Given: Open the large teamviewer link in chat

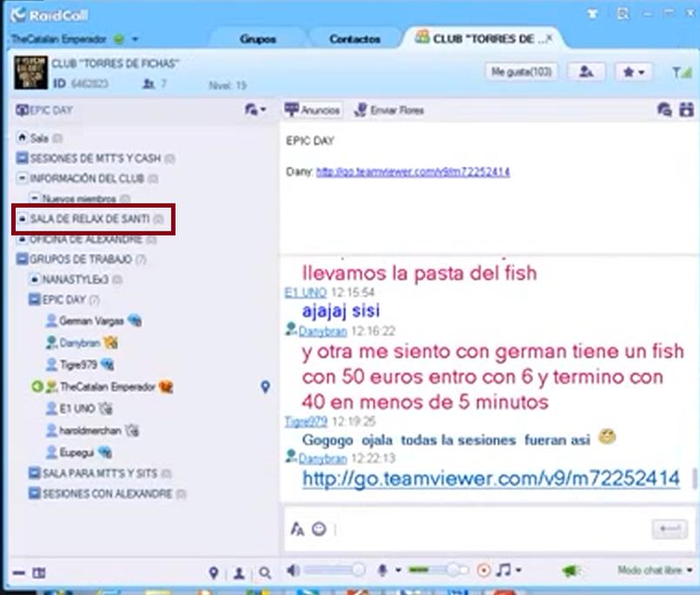Looking at the screenshot, I should point(491,478).
